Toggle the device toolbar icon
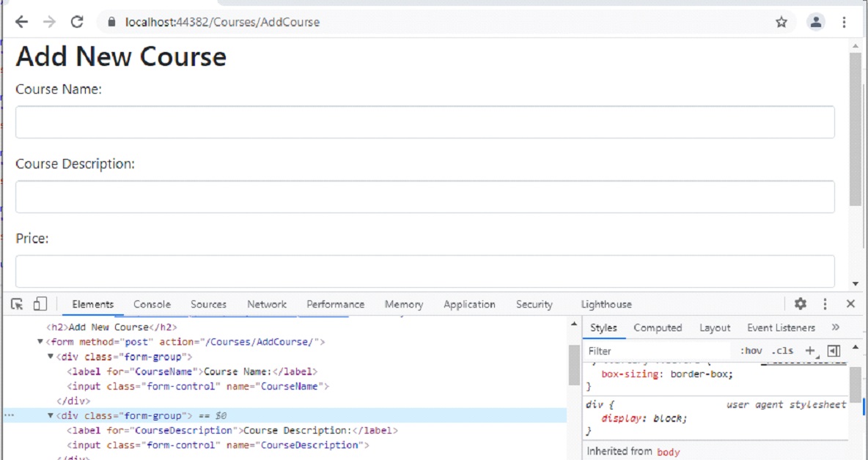This screenshot has height=460, width=868. (40, 304)
